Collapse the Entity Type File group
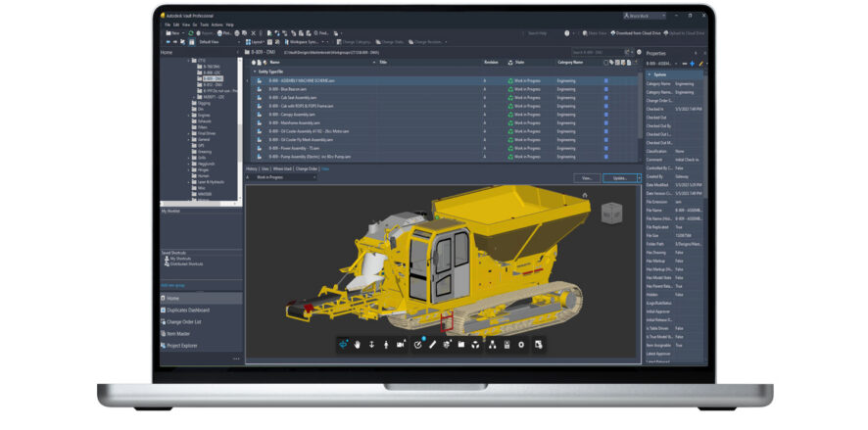Image resolution: width=868 pixels, height=430 pixels. pyautogui.click(x=255, y=72)
